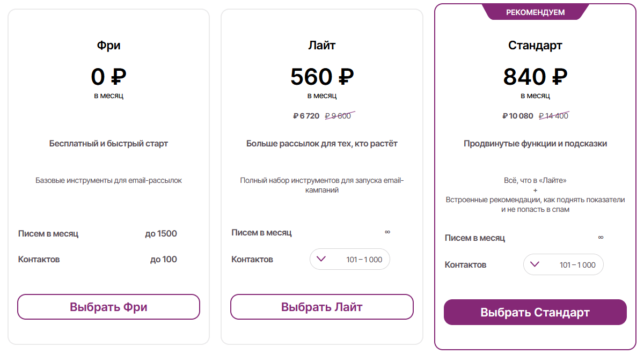Open the Стандарт contacts dropdown chevron
Image resolution: width=644 pixels, height=354 pixels.
click(535, 264)
